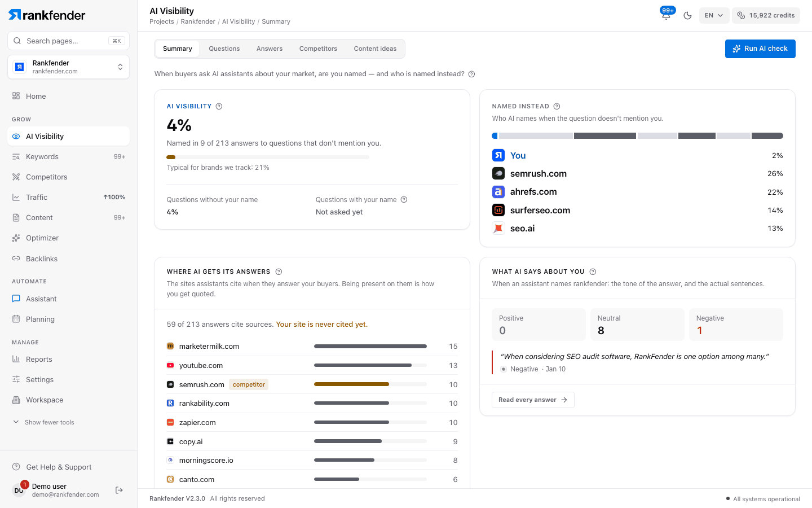Click help icon by WHERE AI GETS ITS ANSWERS

point(279,271)
